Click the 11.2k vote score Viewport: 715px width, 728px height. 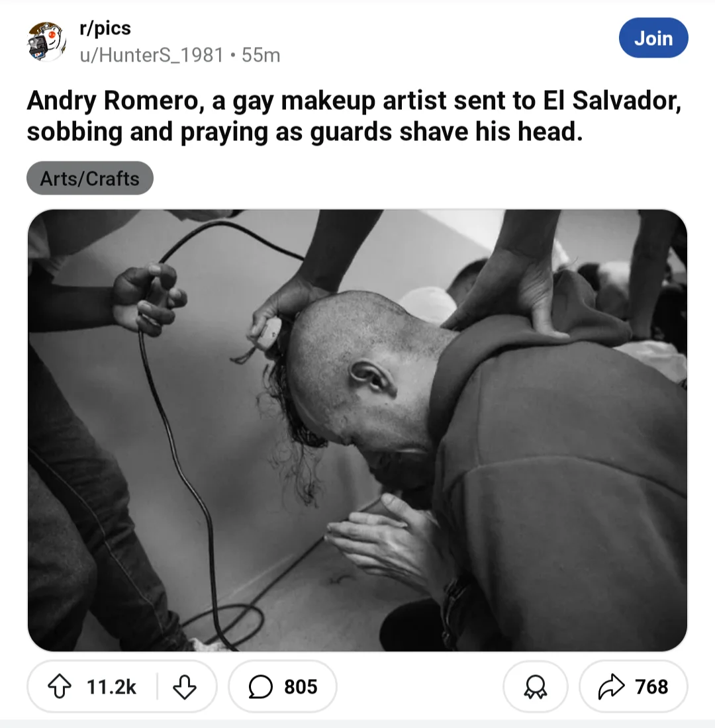pyautogui.click(x=111, y=687)
